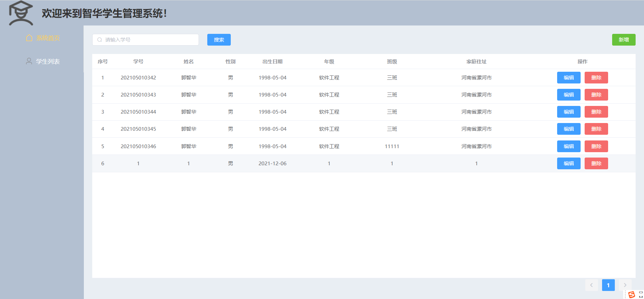Viewport: 644px width, 299px height.
Task: Click the 家庭住址 column header
Action: tap(476, 61)
